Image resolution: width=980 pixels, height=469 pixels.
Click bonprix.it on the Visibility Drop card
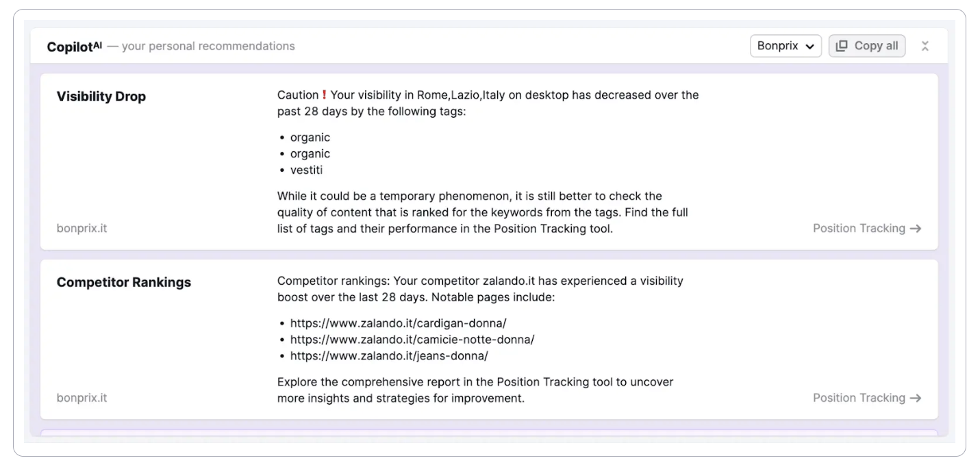coord(81,228)
